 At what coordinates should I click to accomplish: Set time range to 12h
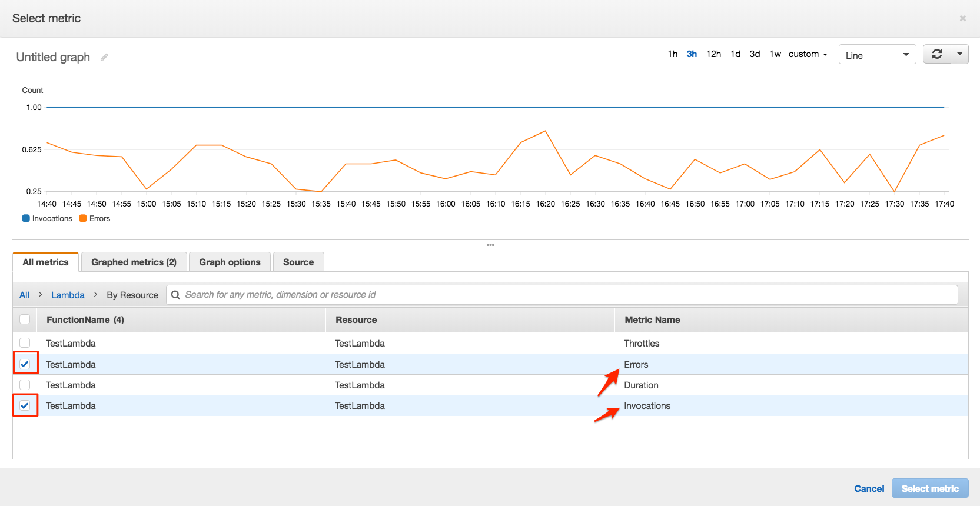713,54
